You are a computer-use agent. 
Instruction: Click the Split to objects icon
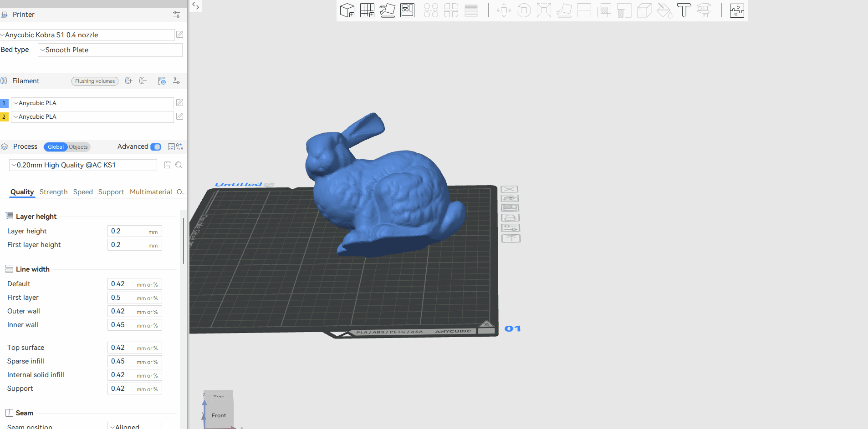pyautogui.click(x=431, y=10)
